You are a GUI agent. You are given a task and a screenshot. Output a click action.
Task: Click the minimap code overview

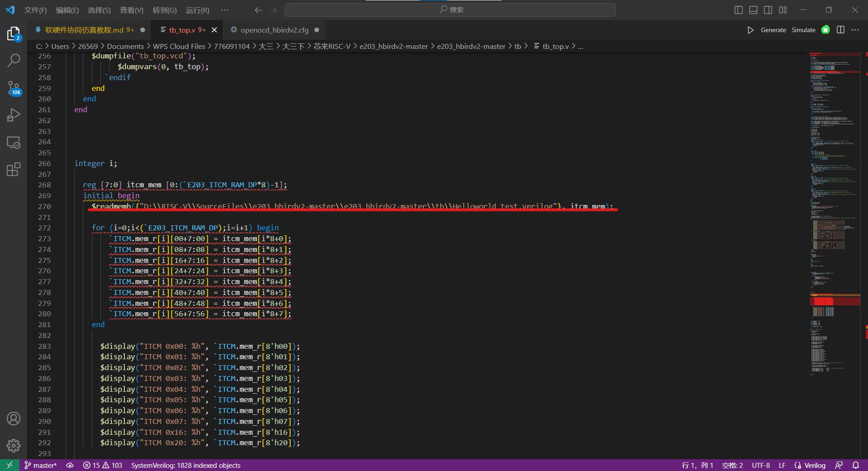pyautogui.click(x=834, y=181)
